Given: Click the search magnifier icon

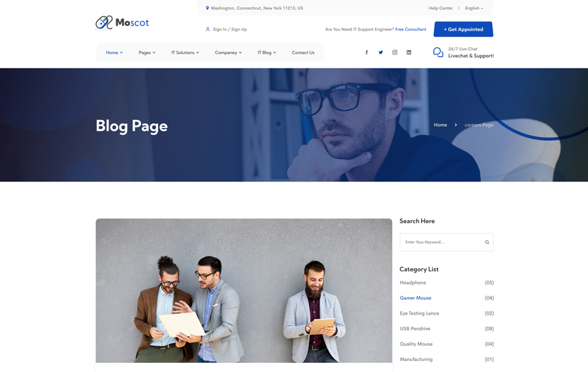Looking at the screenshot, I should point(487,242).
